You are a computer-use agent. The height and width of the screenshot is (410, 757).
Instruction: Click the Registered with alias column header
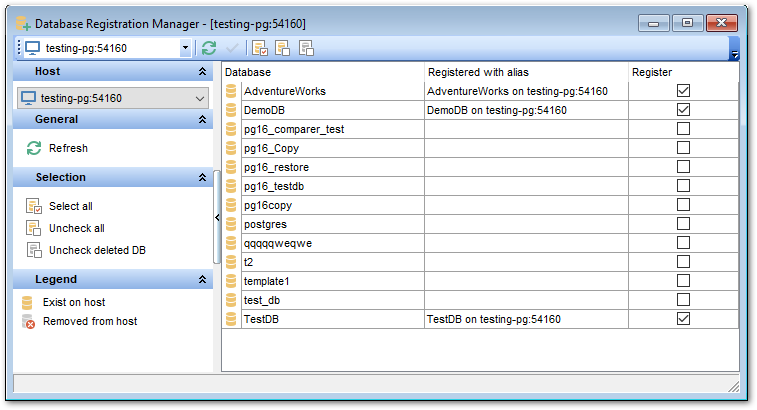coord(526,72)
